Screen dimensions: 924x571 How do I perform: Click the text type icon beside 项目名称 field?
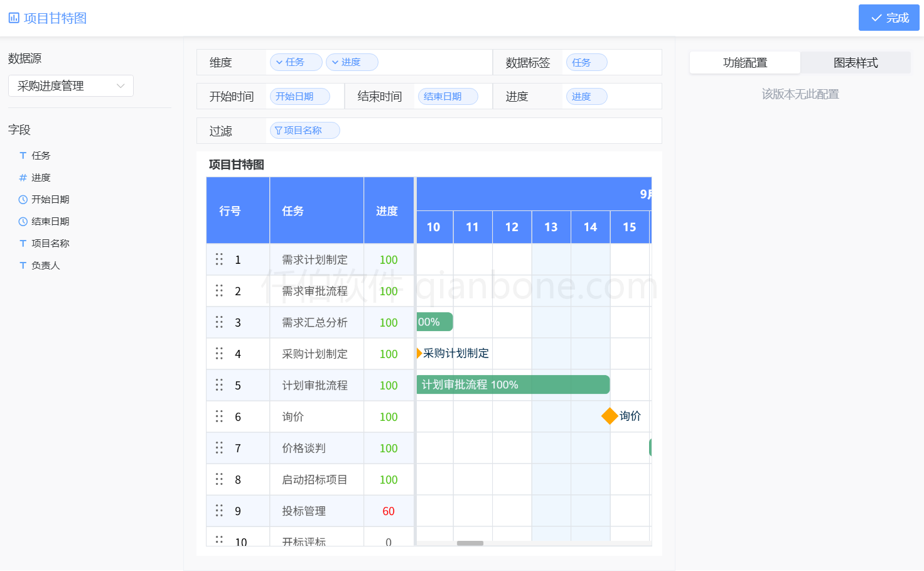[23, 243]
